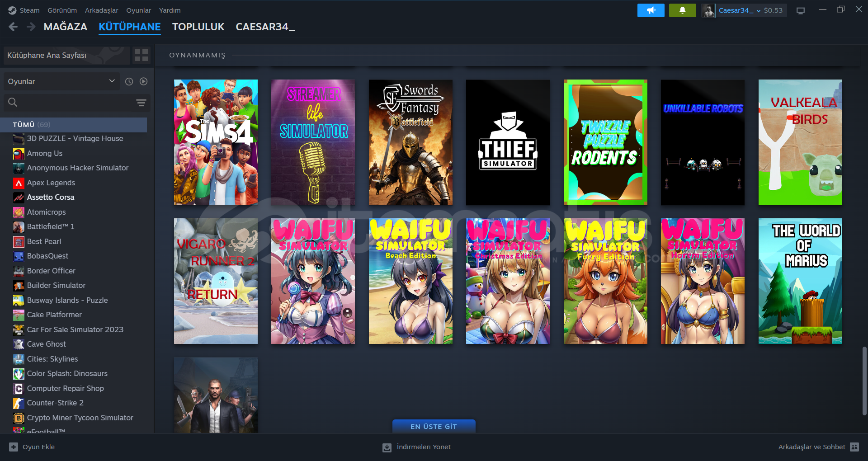This screenshot has width=868, height=461.
Task: Click the downloads tray icon
Action: (387, 447)
